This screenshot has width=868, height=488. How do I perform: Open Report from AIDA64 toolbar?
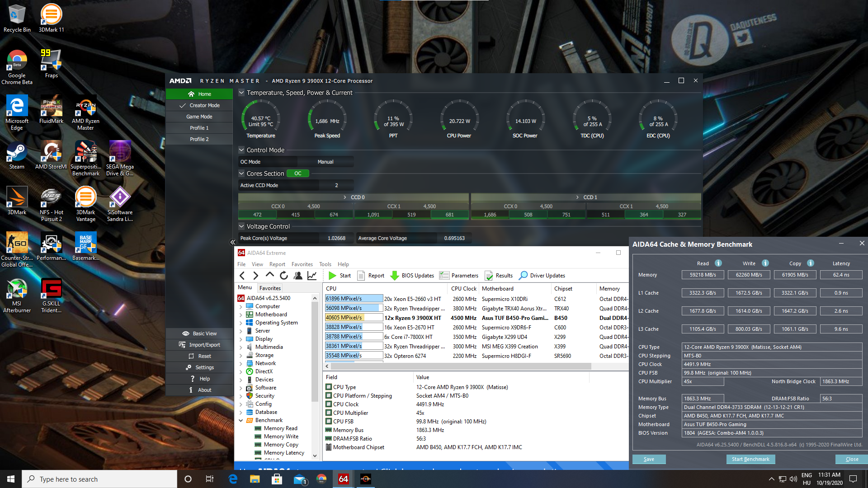tap(371, 276)
